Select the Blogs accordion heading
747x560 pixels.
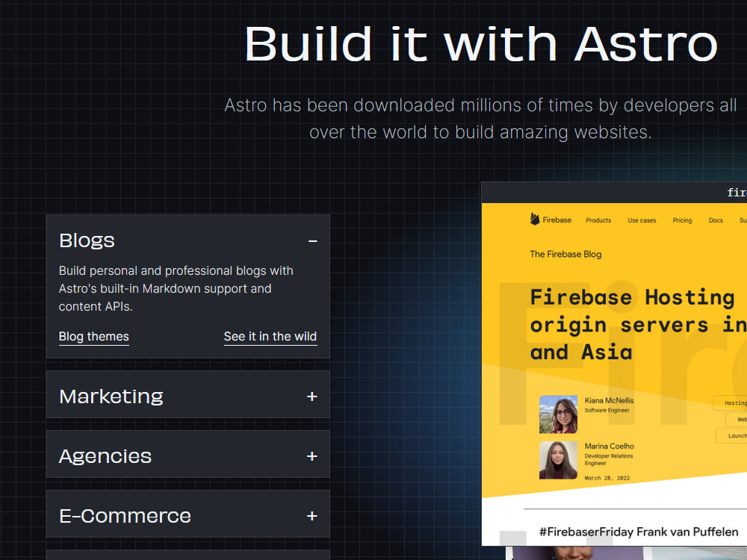click(x=87, y=240)
